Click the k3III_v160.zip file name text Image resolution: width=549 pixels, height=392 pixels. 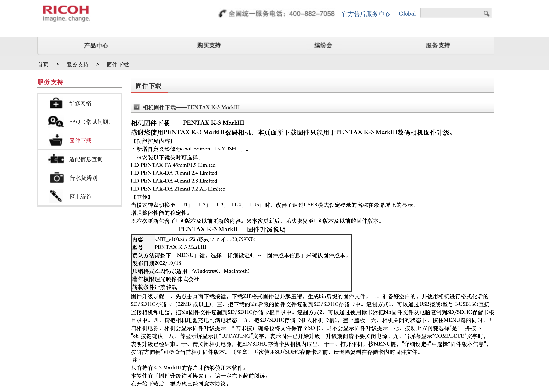(171, 239)
